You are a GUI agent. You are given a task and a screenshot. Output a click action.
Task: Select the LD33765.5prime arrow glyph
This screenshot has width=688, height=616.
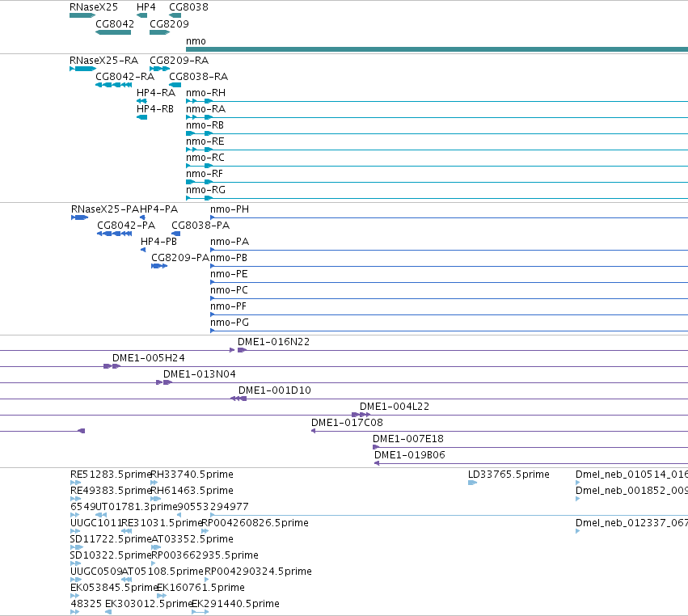point(472,483)
